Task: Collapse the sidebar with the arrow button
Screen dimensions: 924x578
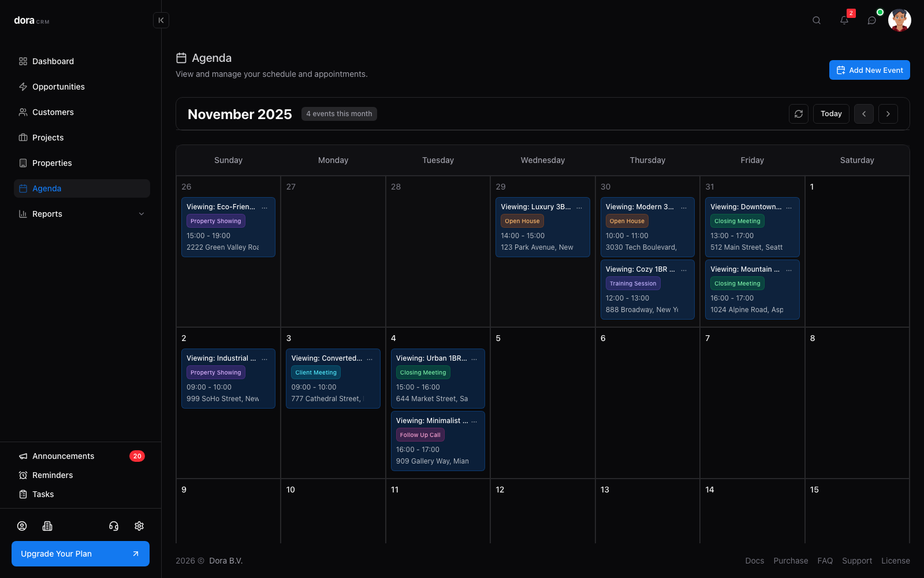Action: tap(161, 20)
